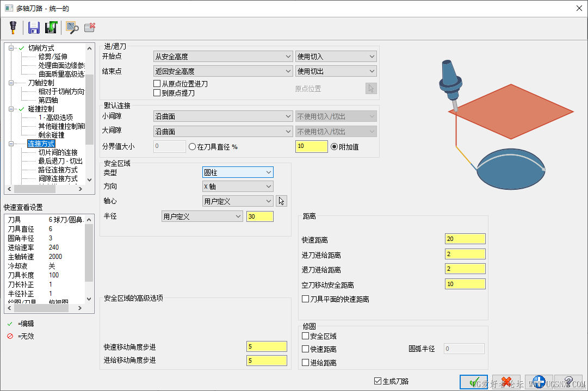Click the question mark help button
Viewport: 588px width, 391px height.
[x=568, y=382]
